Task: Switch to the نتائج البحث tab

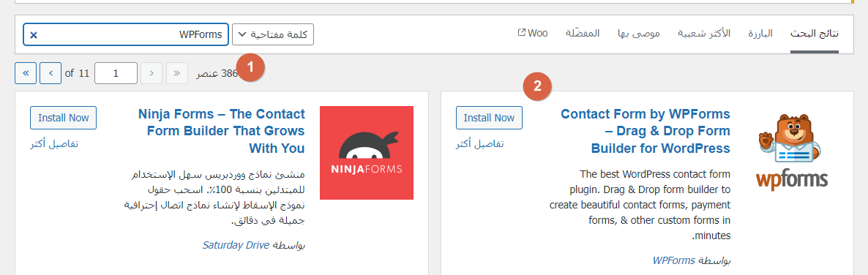Action: (x=815, y=34)
